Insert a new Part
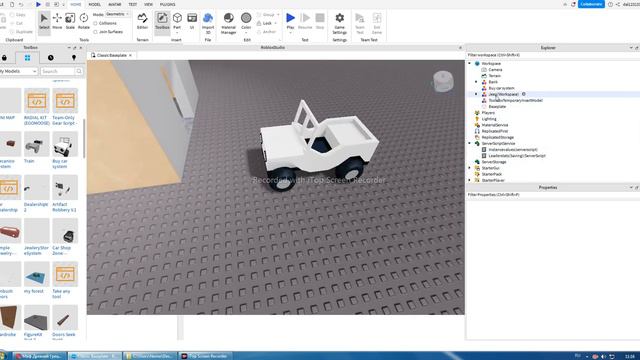This screenshot has width=640, height=360. [177, 22]
